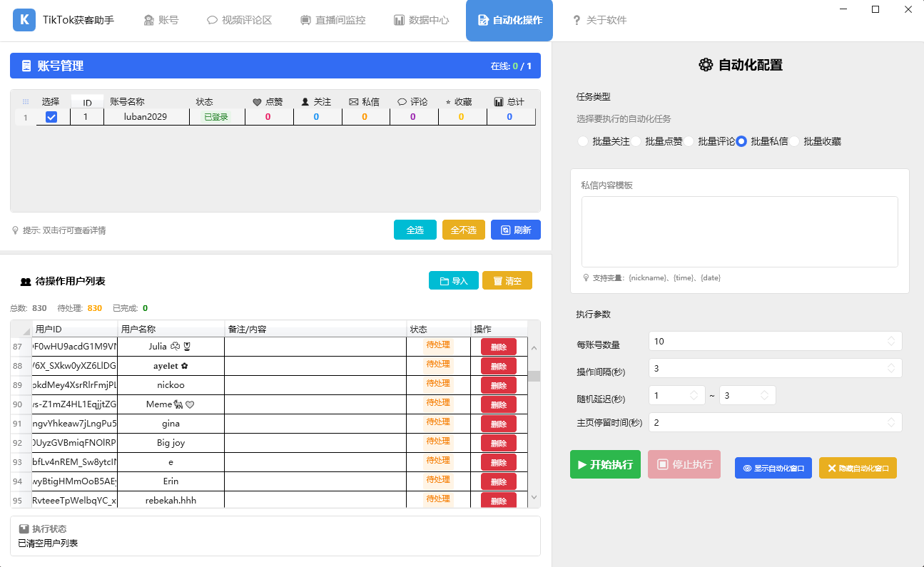The width and height of the screenshot is (924, 567).
Task: Delete the Erin user row
Action: pos(499,481)
